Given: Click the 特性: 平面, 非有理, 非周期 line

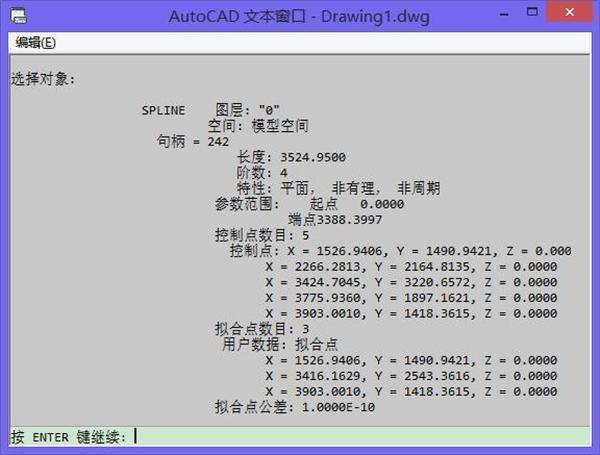Looking at the screenshot, I should (x=338, y=188).
